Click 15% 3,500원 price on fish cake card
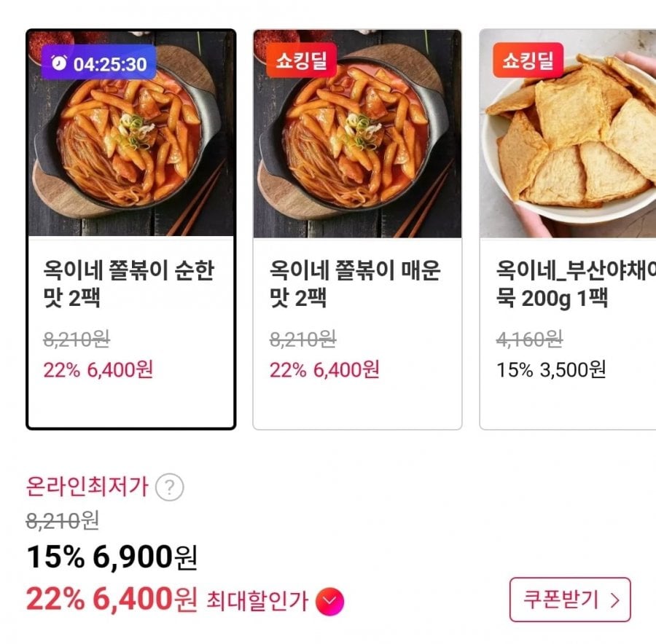The width and height of the screenshot is (656, 644). [551, 369]
